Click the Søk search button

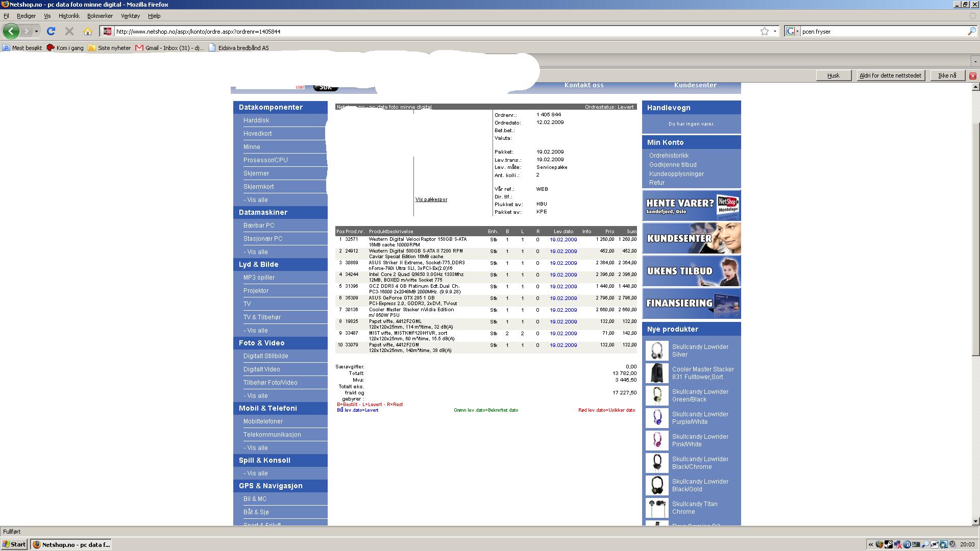click(x=325, y=87)
